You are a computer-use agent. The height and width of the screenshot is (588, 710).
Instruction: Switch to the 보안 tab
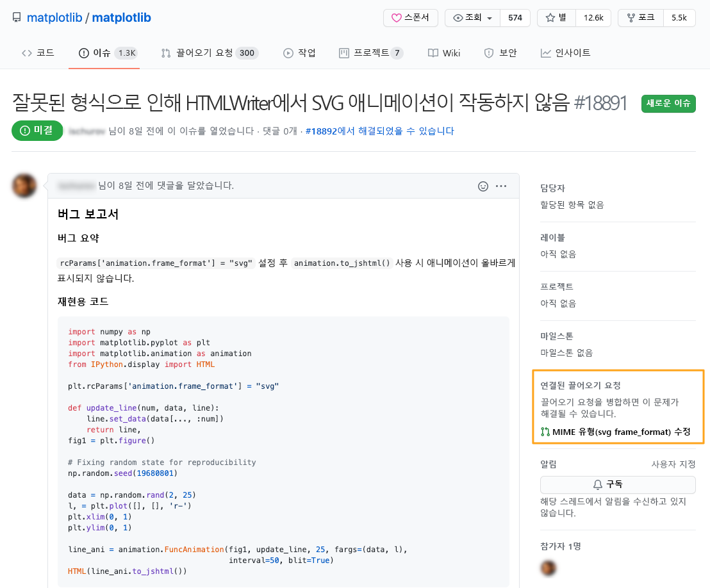tap(500, 53)
